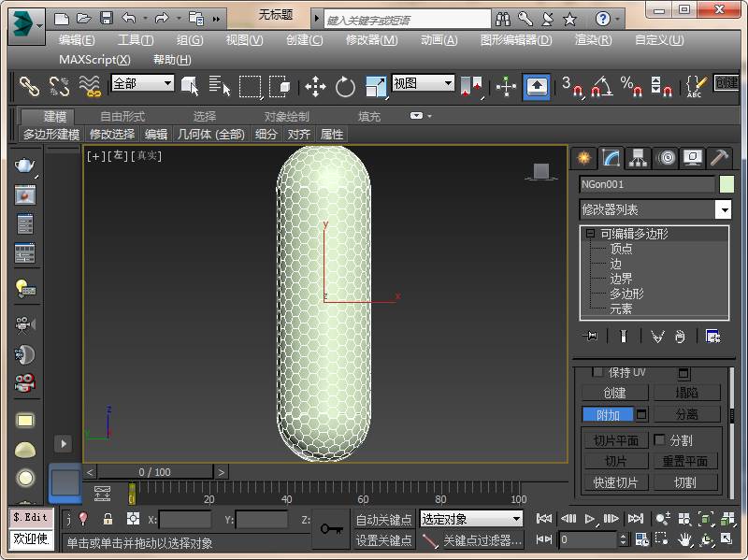
Task: Open the help question mark dropdown arrow
Action: [618, 19]
